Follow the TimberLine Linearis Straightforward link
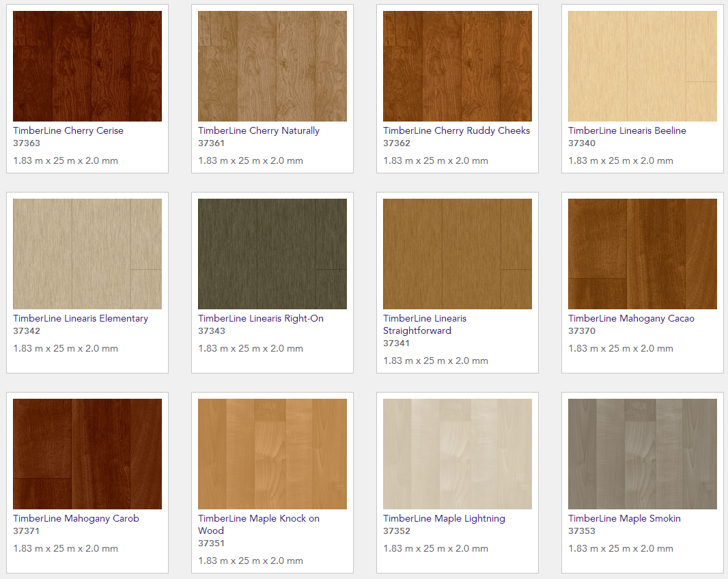The image size is (728, 579). 425,324
